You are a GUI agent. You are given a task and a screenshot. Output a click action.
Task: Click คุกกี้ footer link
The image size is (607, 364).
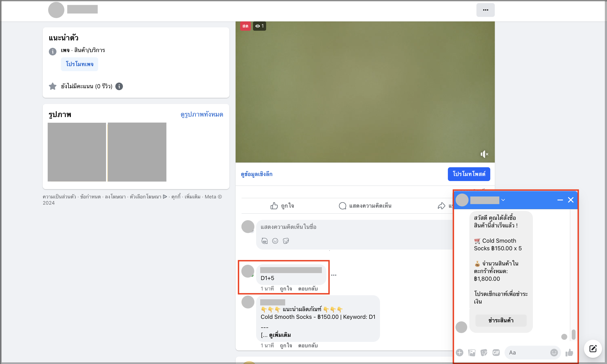176,197
